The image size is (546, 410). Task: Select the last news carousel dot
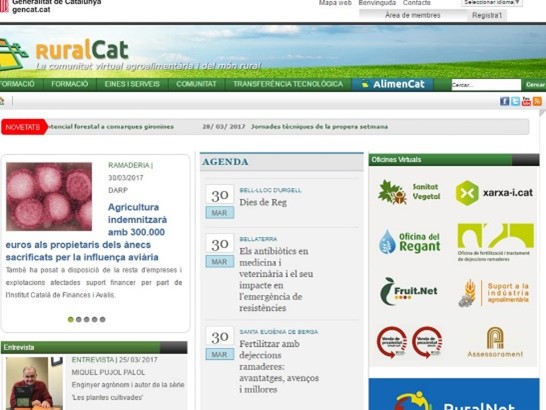(x=102, y=319)
